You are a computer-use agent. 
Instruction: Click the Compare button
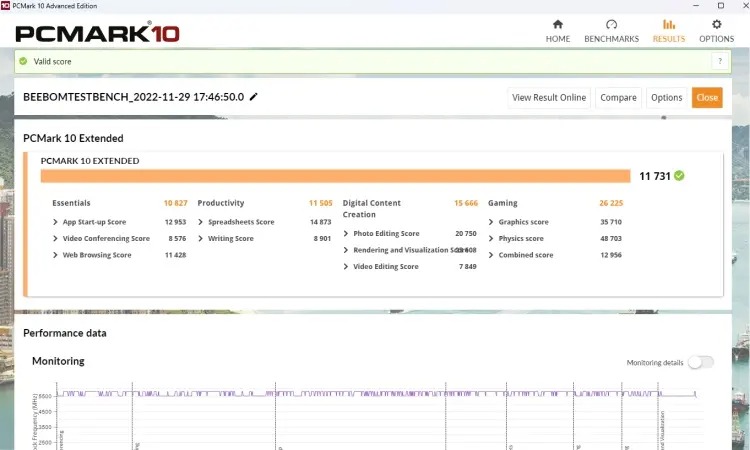coord(618,98)
